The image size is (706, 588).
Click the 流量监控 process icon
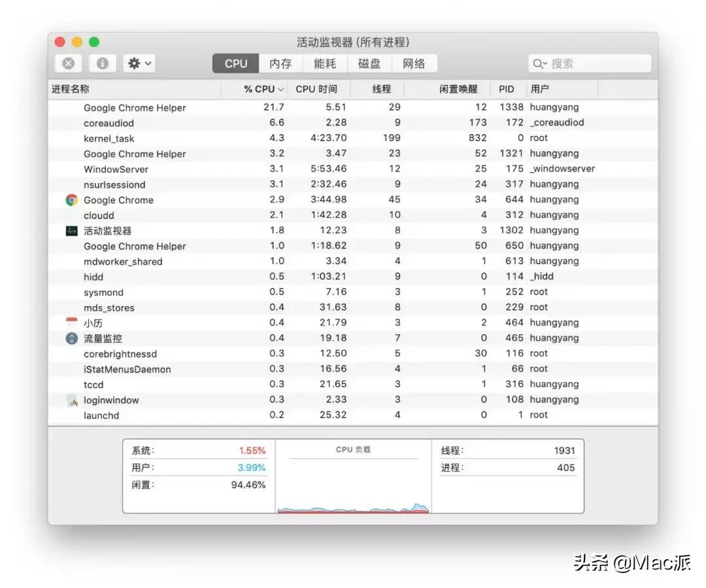(71, 338)
